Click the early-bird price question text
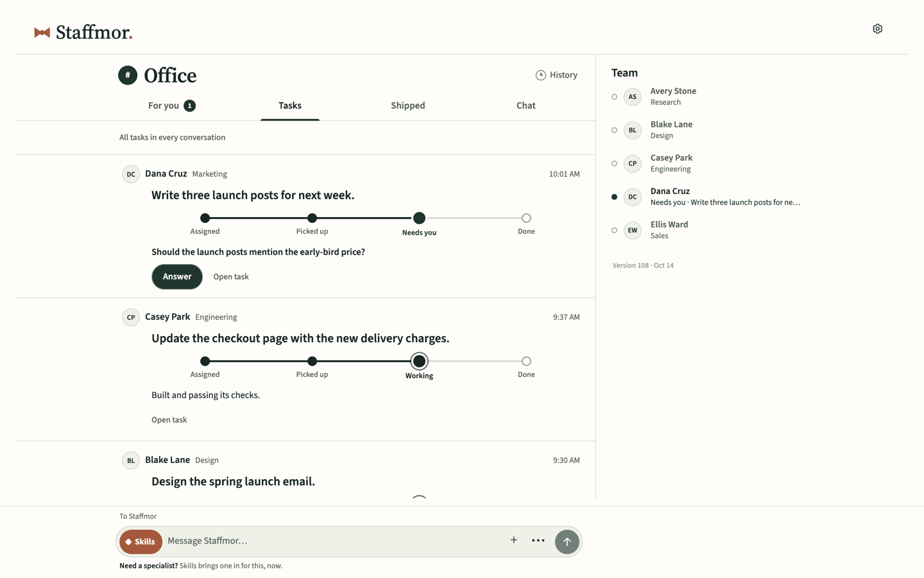Image resolution: width=924 pixels, height=578 pixels. 258,252
